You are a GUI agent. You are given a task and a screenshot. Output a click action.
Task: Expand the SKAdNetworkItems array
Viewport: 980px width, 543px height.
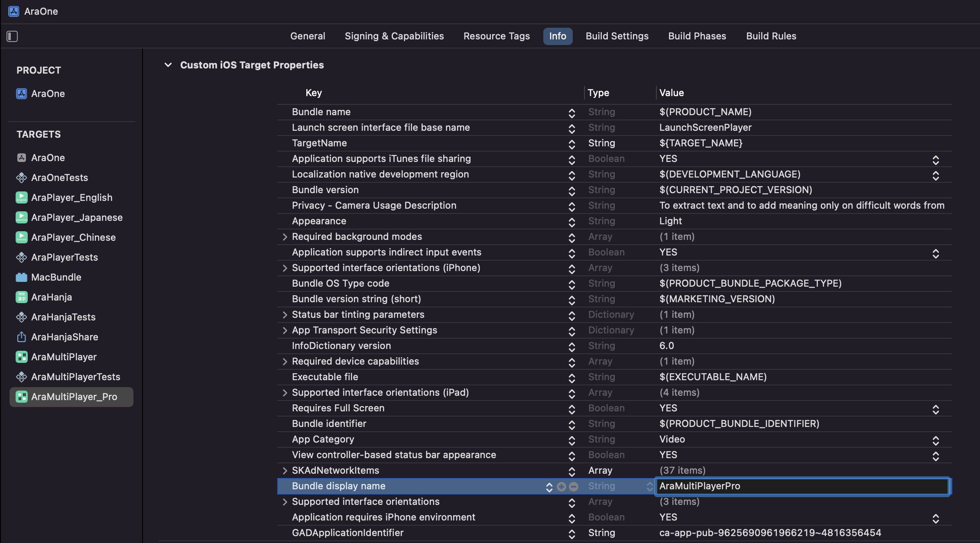point(285,471)
